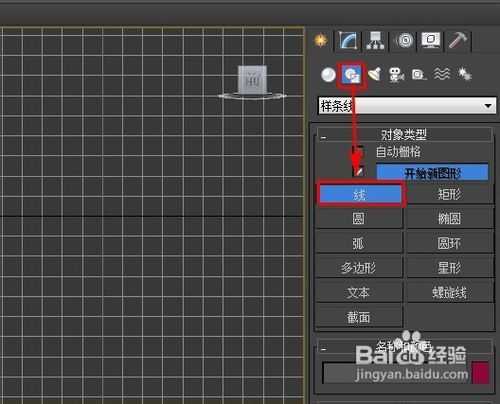Open the Hierarchy panel tab

375,41
